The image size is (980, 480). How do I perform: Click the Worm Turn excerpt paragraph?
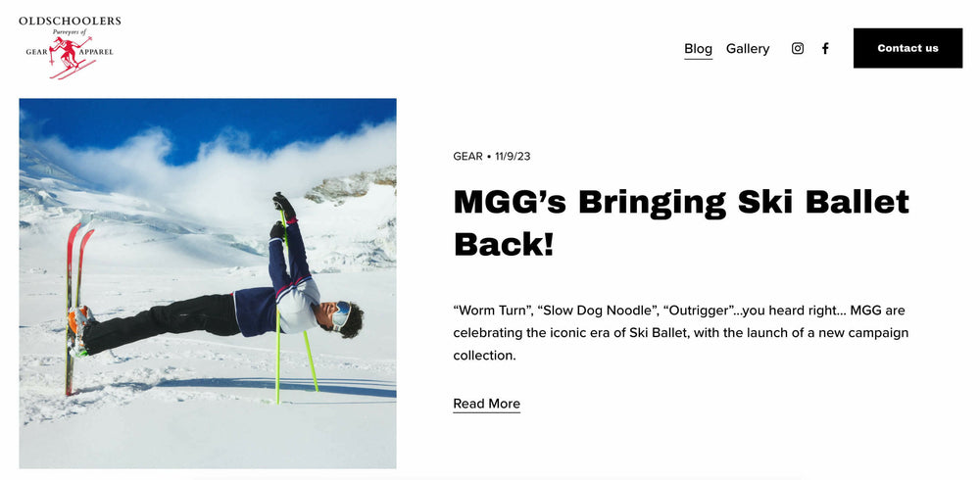[680, 332]
